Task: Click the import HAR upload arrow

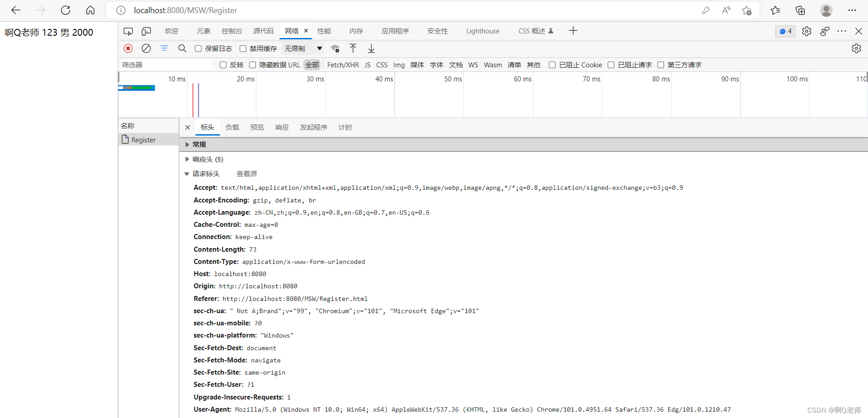Action: [x=353, y=48]
